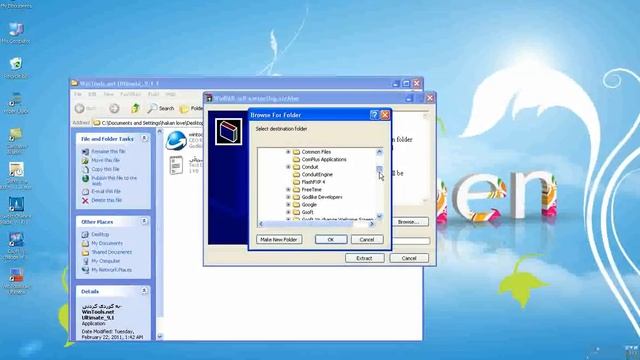Click the vertical scrollbar thumb in folder tree
This screenshot has width=640, height=360.
coord(379,169)
